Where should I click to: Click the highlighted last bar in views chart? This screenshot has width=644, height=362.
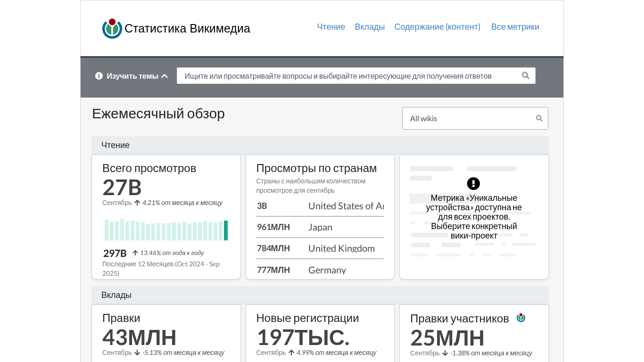[x=226, y=230]
